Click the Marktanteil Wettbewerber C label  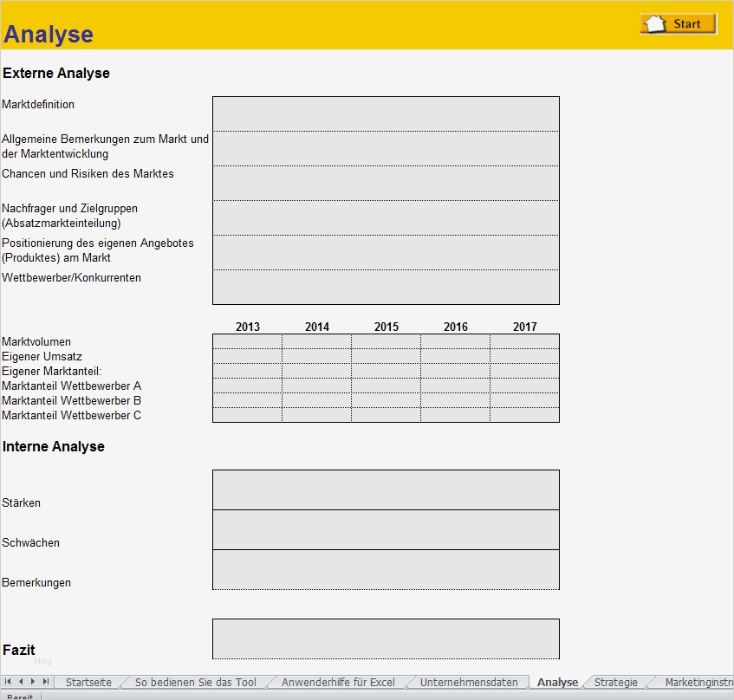click(72, 416)
